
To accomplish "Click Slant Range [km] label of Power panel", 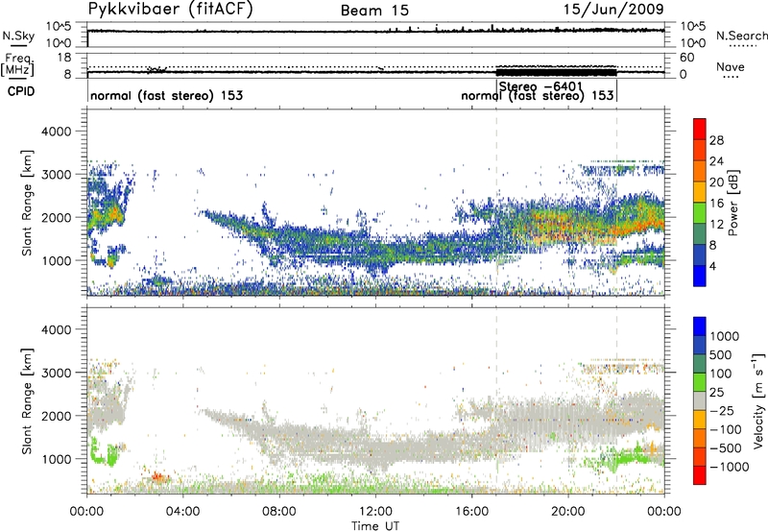I will pyautogui.click(x=27, y=203).
